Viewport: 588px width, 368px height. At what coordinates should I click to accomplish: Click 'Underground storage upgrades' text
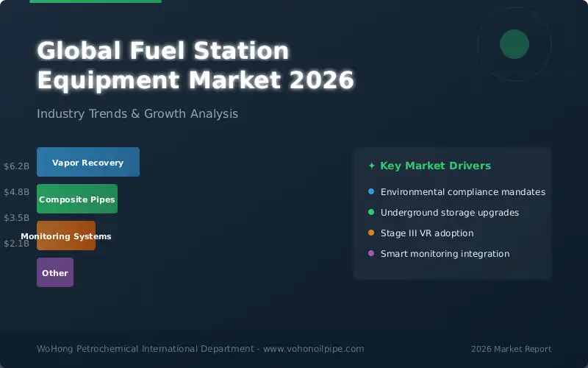click(450, 213)
